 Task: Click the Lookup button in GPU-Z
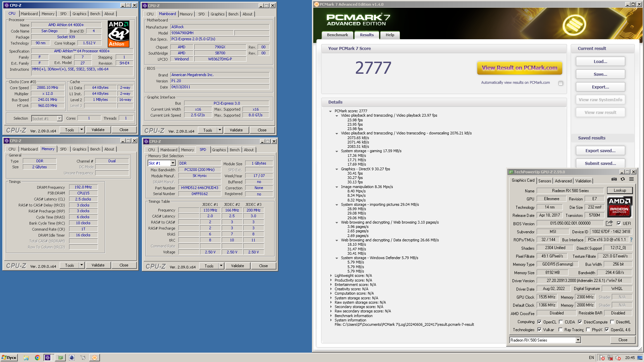click(x=620, y=191)
